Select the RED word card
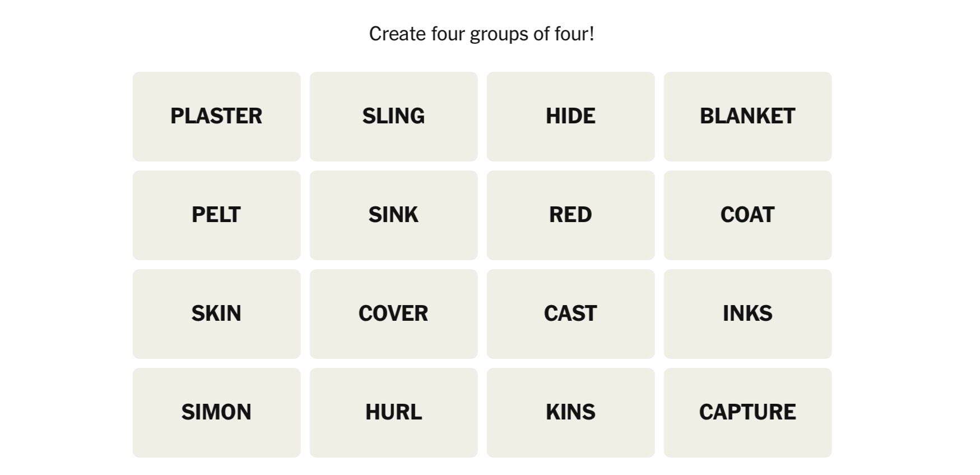The width and height of the screenshot is (980, 475). coord(570,215)
